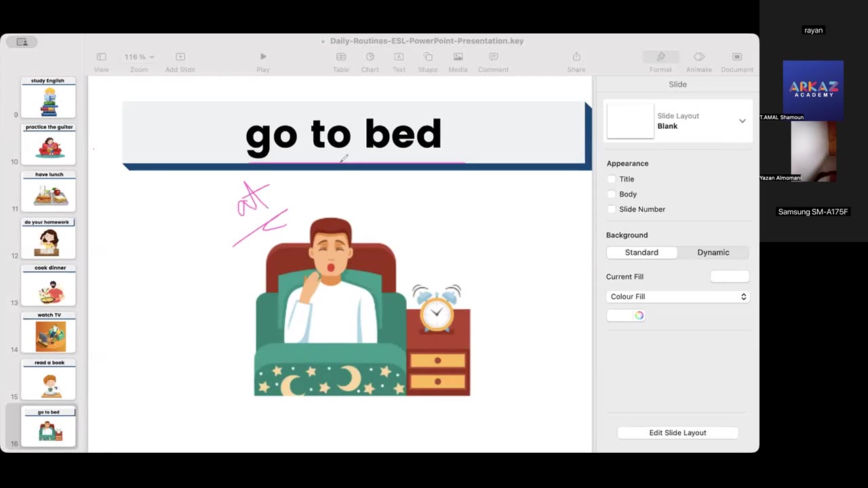This screenshot has width=868, height=488.
Task: Enable the Title checkbox
Action: [x=612, y=179]
